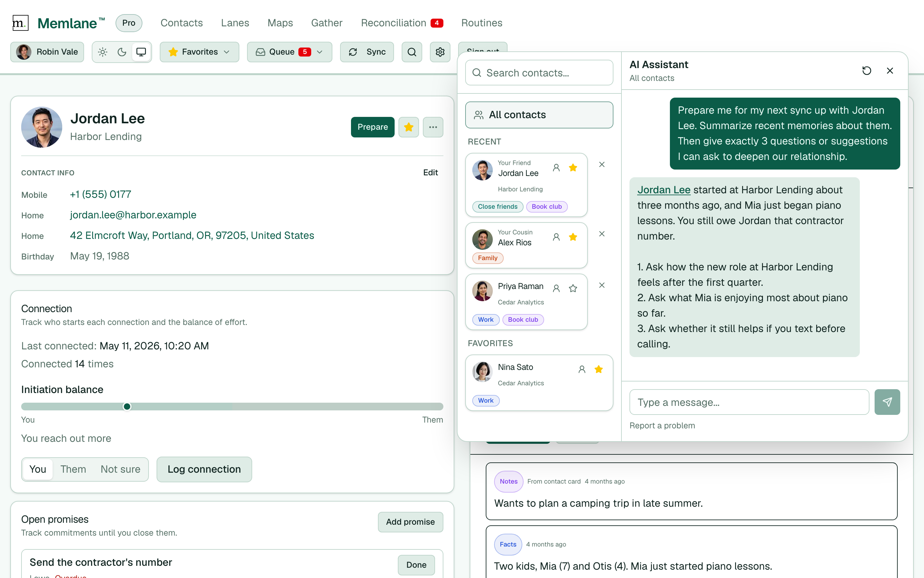This screenshot has width=924, height=578.
Task: Close the AI Assistant panel
Action: [x=890, y=71]
